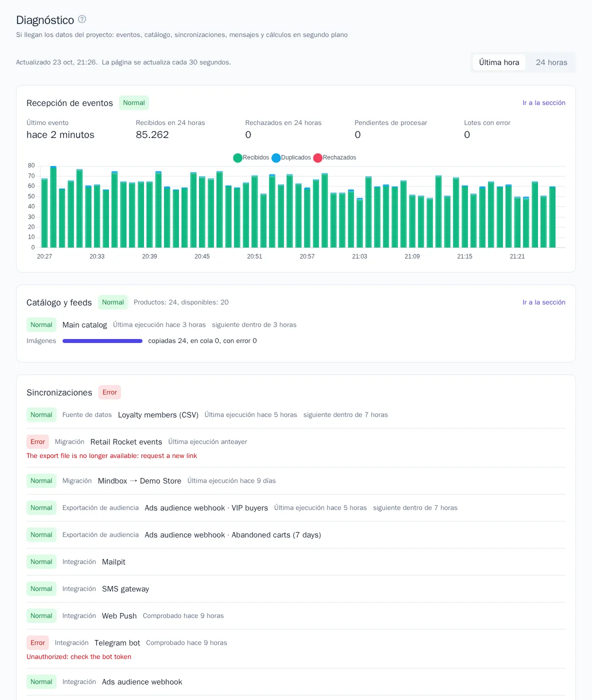Click the Error badge next to Sincronizaciones

click(x=109, y=392)
